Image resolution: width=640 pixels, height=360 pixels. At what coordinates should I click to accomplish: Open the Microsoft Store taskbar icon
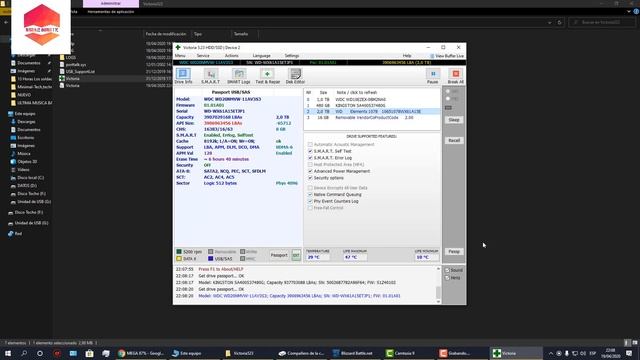pos(89,353)
